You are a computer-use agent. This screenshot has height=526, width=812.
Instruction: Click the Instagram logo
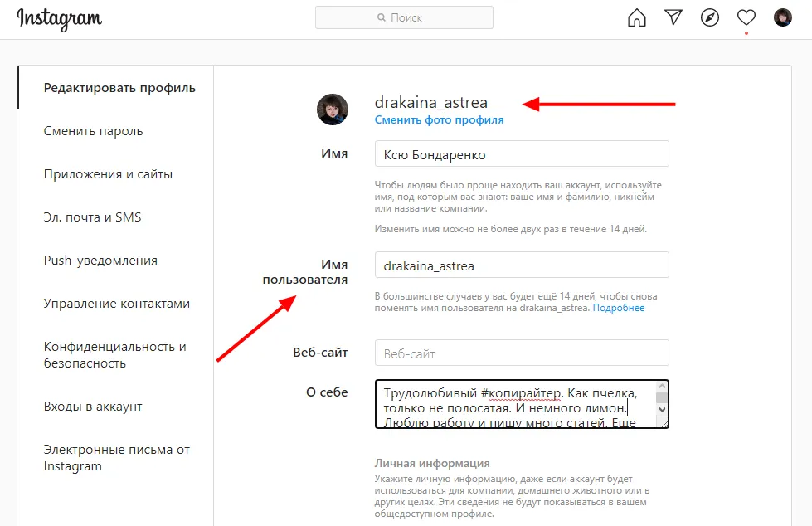(59, 19)
